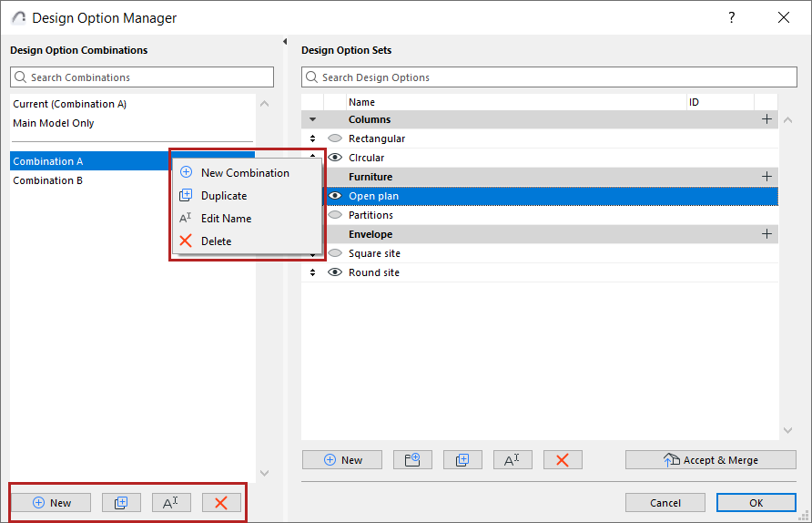Click the Rename design option icon button
Viewport: 812px width, 523px height.
coord(513,460)
